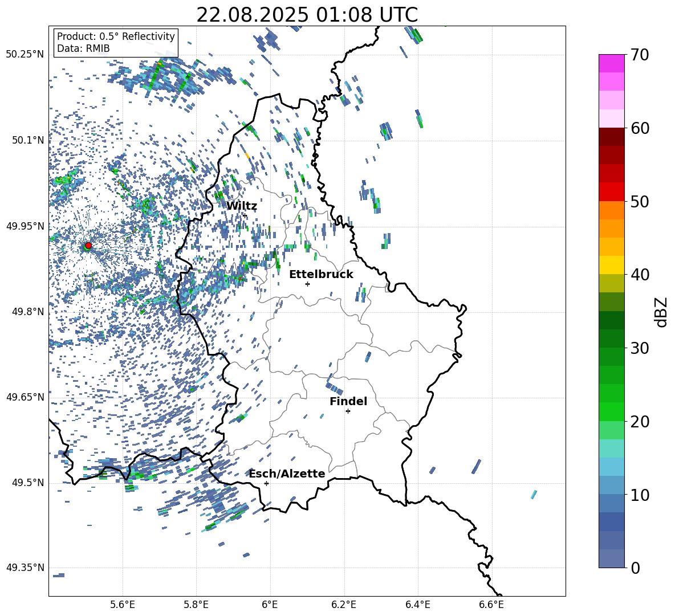Click the 50.25°N latitude label
The image size is (675, 616).
tap(25, 55)
